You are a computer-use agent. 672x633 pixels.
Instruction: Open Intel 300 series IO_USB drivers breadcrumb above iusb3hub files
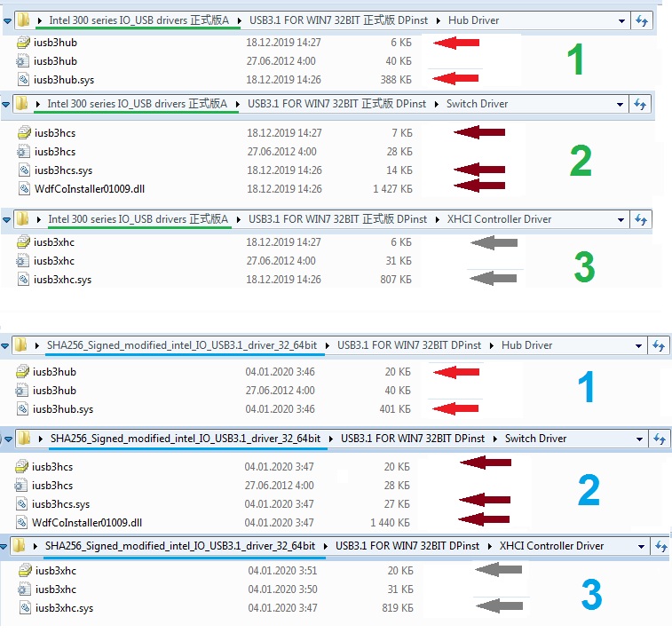(139, 20)
